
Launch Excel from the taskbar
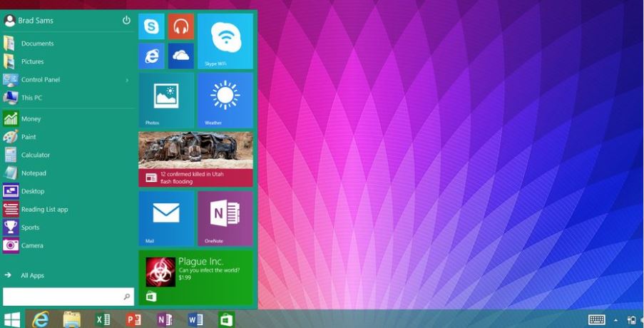click(102, 319)
